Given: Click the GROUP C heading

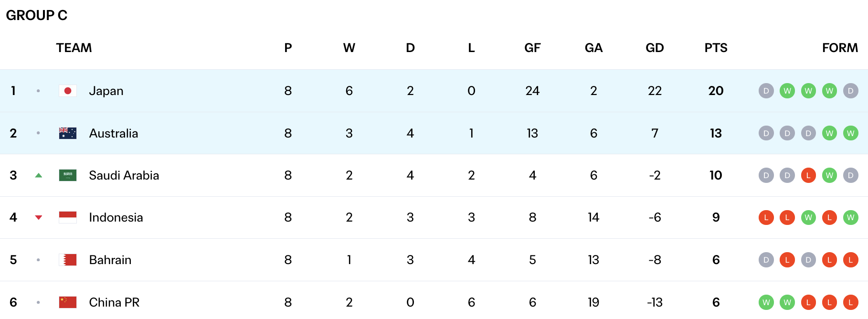Looking at the screenshot, I should pyautogui.click(x=37, y=15).
